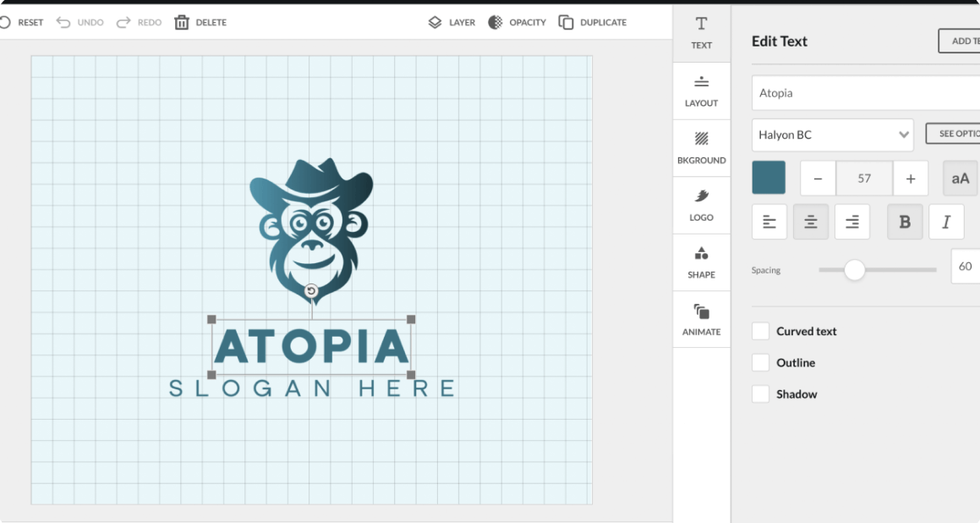Click the Atopia text input field
This screenshot has height=523, width=980.
coord(864,92)
